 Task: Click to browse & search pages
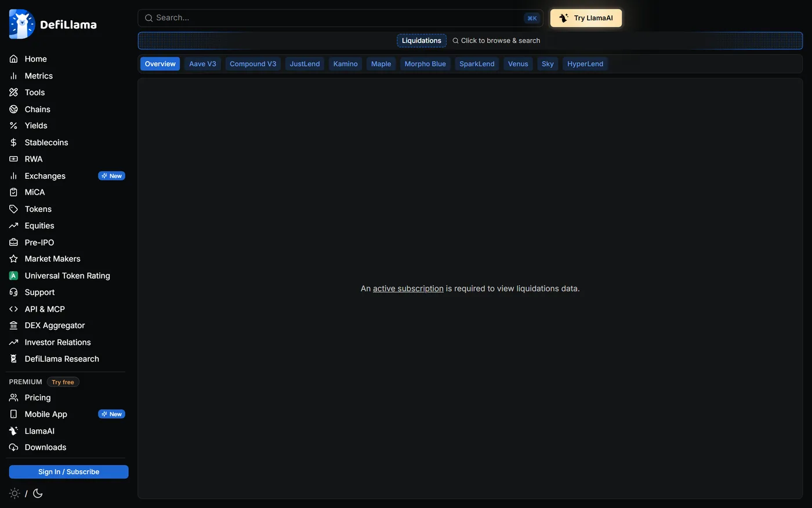[x=496, y=41]
